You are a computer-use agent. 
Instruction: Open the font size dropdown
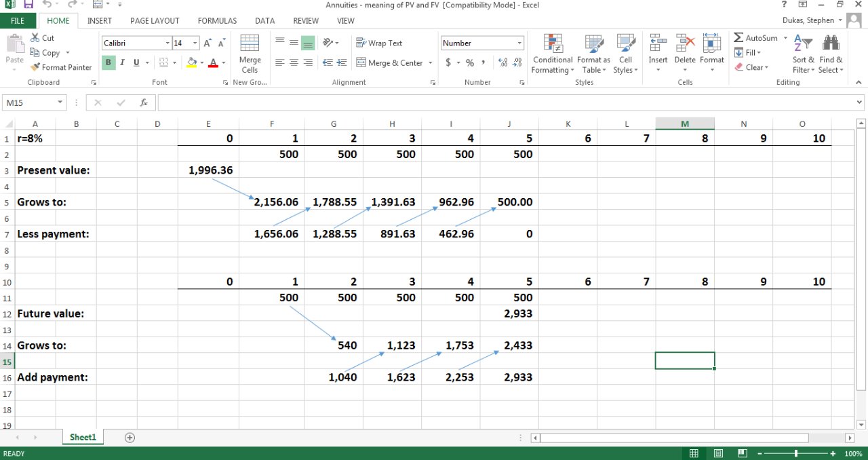(x=195, y=43)
